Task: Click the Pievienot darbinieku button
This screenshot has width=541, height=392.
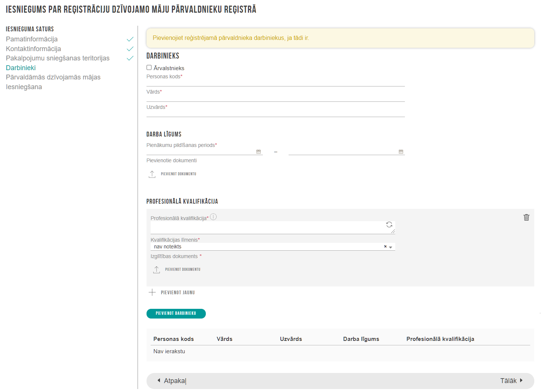Action: click(x=176, y=314)
